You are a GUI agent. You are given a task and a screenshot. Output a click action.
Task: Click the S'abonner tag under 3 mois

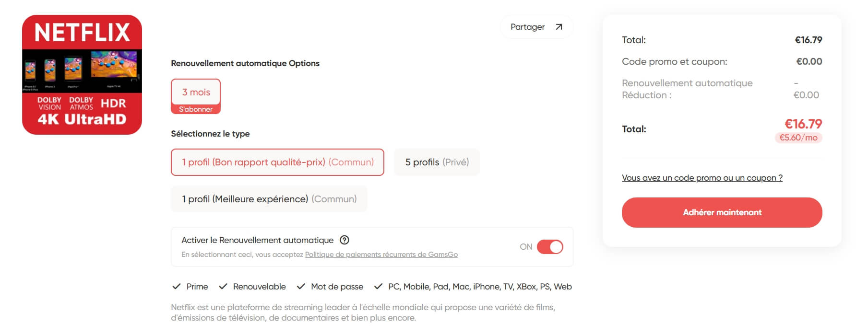196,109
